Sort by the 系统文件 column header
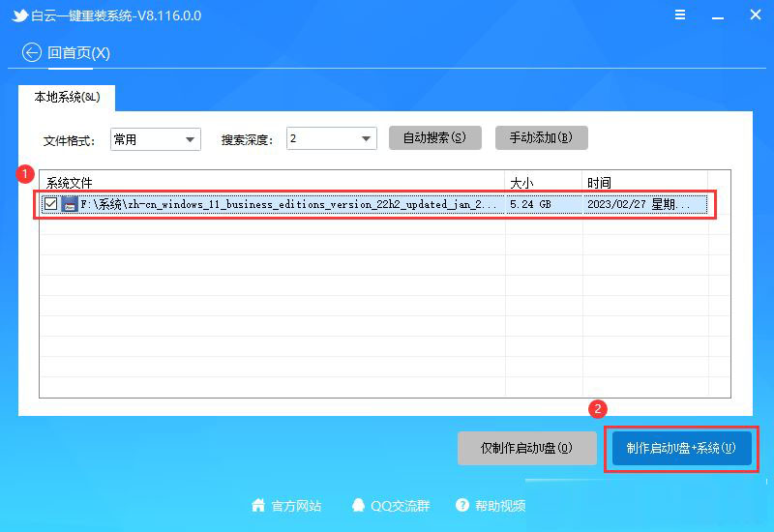 click(69, 183)
